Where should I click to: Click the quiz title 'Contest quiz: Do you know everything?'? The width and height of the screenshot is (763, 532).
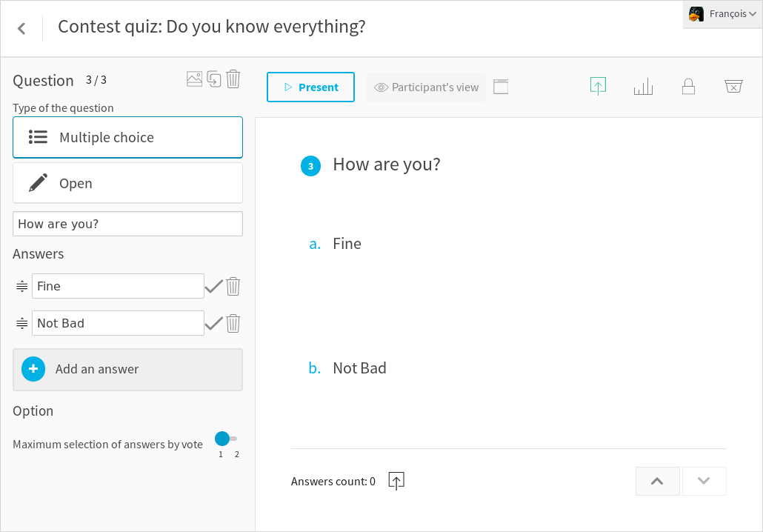click(212, 27)
